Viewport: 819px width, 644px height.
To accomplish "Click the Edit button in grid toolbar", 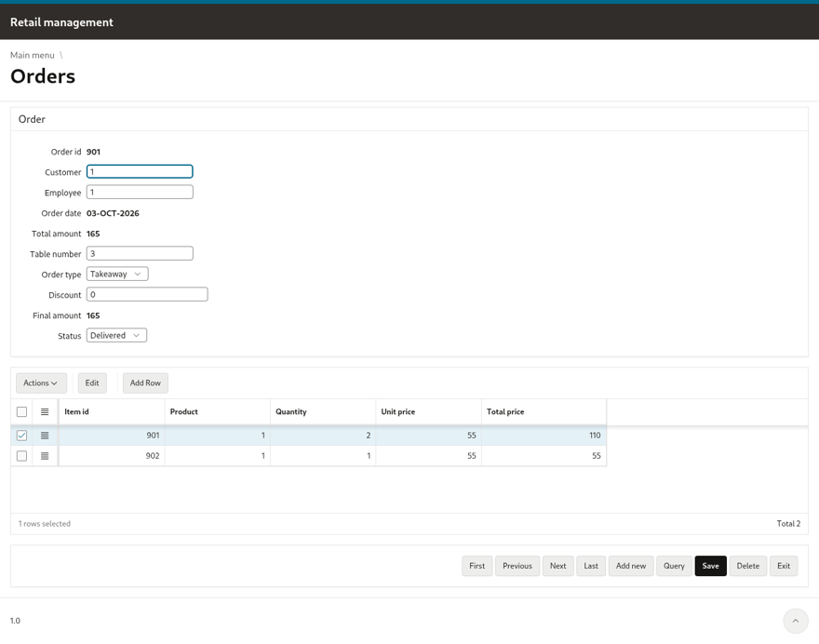I will [92, 382].
